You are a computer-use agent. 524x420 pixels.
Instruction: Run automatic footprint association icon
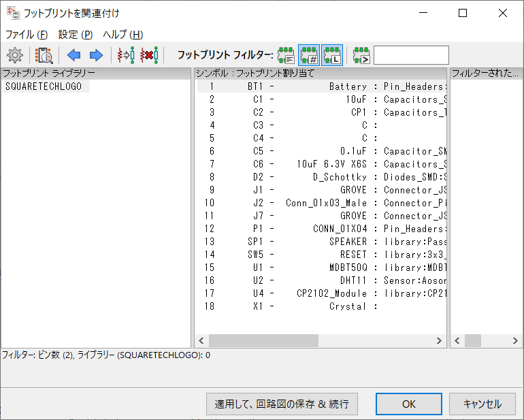point(126,55)
